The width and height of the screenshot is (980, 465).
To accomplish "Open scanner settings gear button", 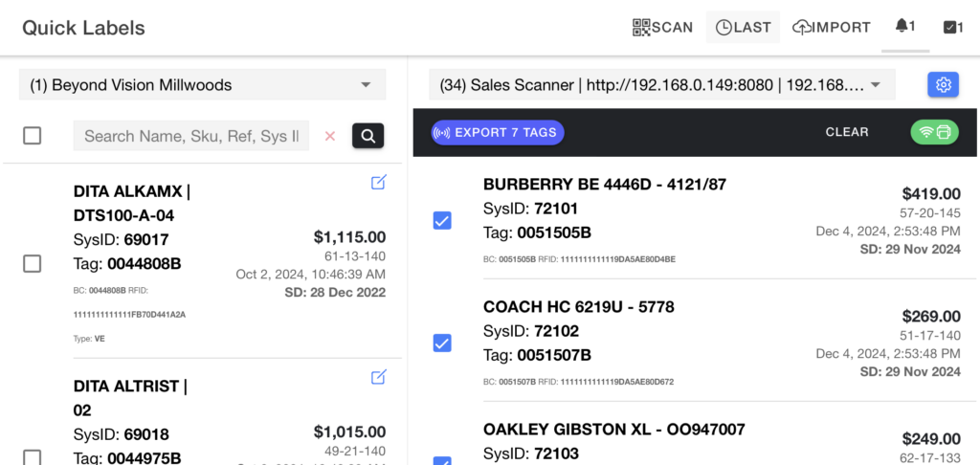I will (943, 85).
